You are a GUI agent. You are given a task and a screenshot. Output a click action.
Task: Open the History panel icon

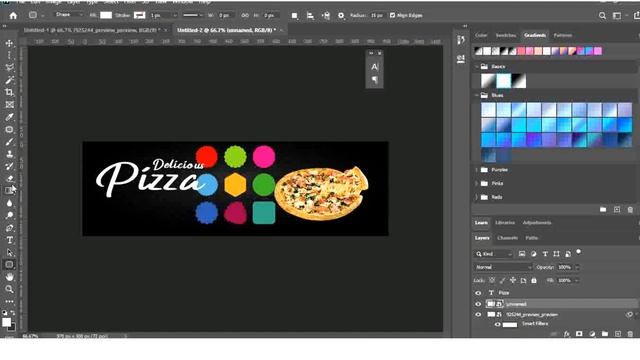click(461, 40)
